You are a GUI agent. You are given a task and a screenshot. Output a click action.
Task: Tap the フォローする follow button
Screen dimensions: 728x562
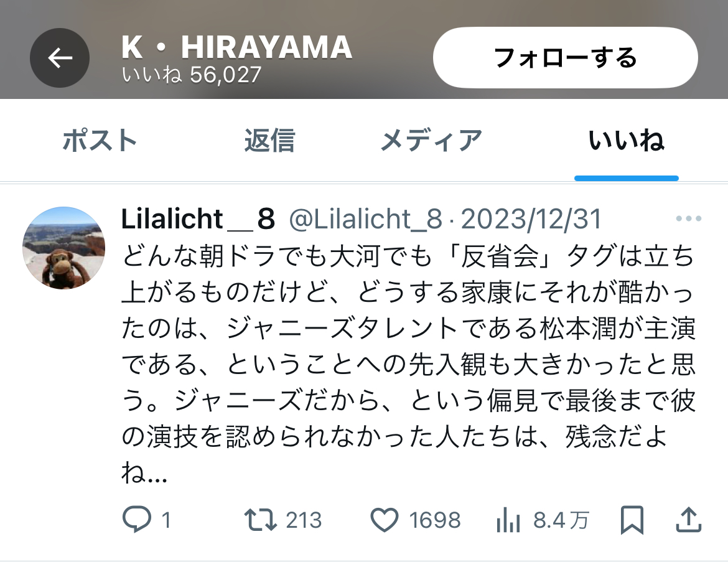click(x=566, y=58)
